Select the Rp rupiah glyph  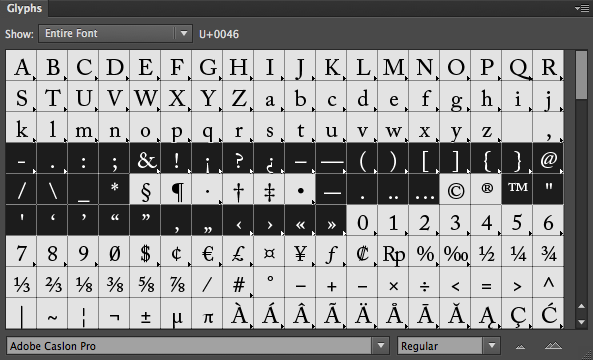coord(393,251)
